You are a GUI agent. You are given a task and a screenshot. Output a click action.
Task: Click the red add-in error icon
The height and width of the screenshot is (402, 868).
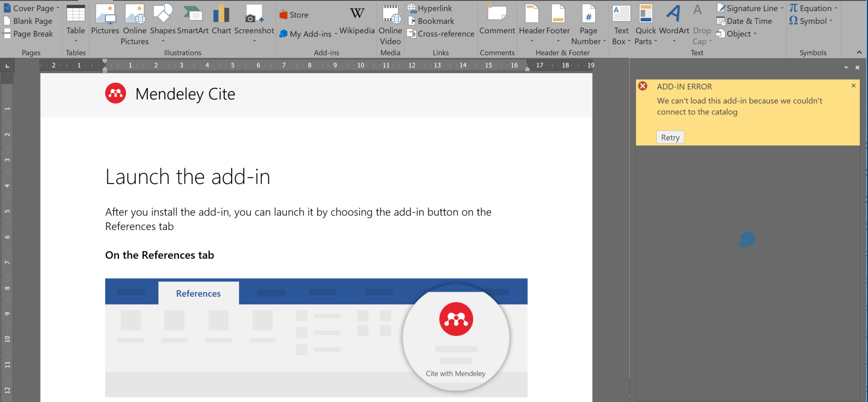pos(643,86)
